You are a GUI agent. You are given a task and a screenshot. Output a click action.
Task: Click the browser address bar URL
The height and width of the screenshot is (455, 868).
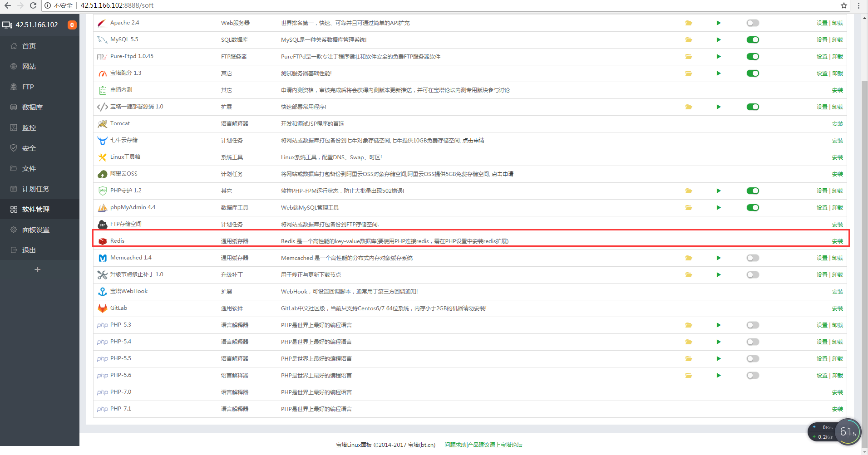117,5
